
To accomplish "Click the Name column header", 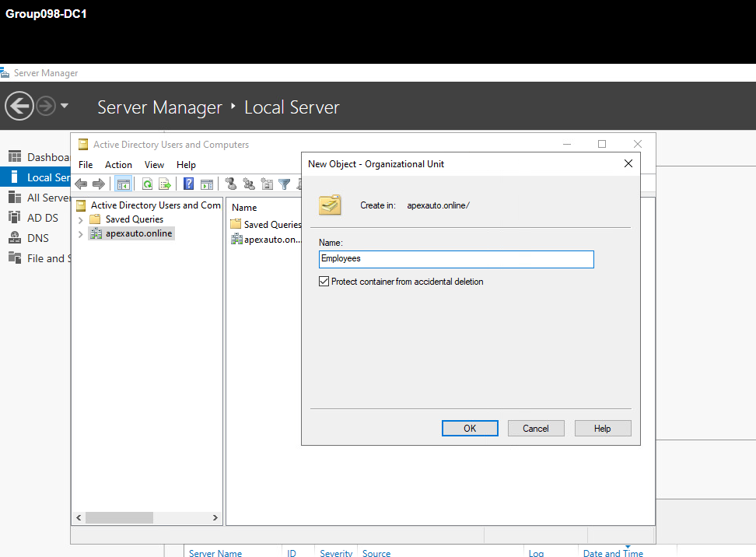I will [244, 208].
